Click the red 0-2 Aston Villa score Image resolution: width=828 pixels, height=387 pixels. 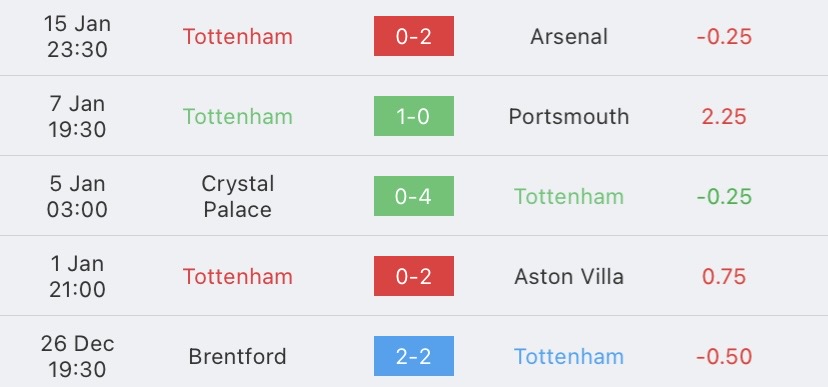pos(413,276)
